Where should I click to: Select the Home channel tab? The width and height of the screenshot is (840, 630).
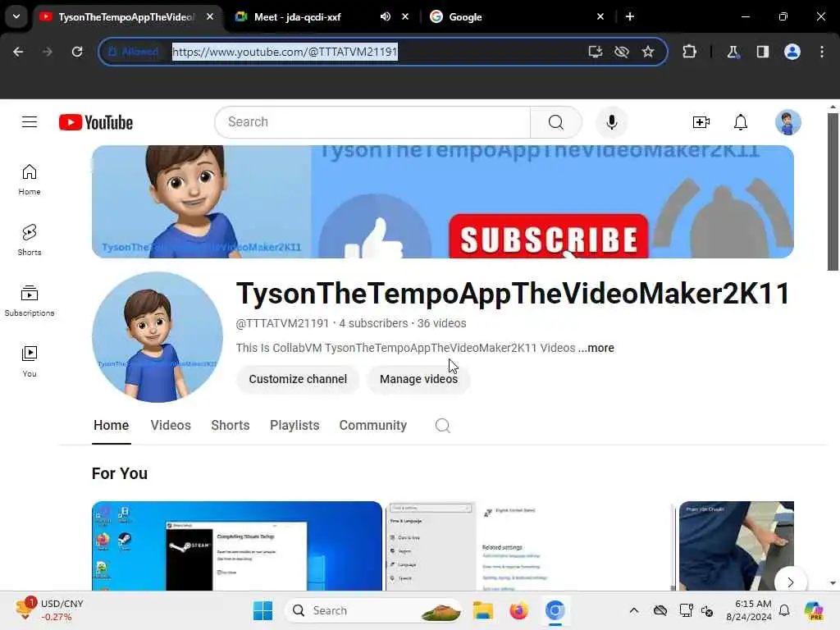(111, 426)
